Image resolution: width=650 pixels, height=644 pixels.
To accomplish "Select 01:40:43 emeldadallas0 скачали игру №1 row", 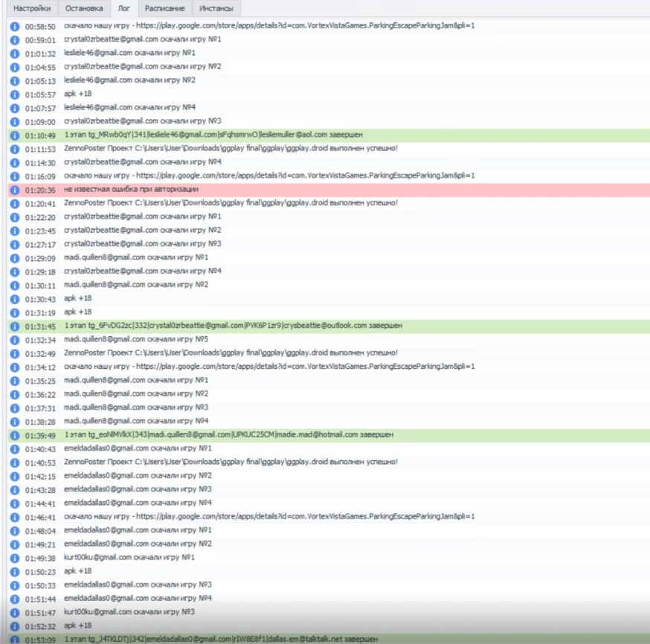I will click(328, 449).
